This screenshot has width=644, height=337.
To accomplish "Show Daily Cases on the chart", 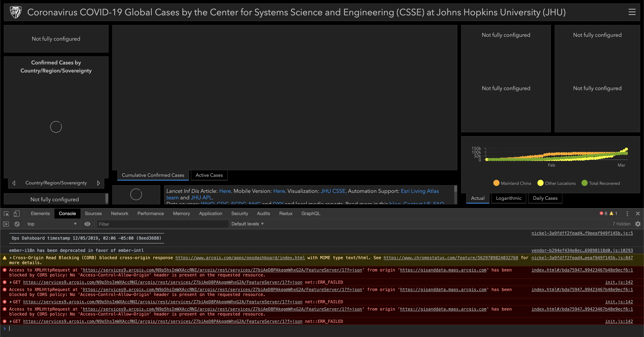I will [x=545, y=198].
